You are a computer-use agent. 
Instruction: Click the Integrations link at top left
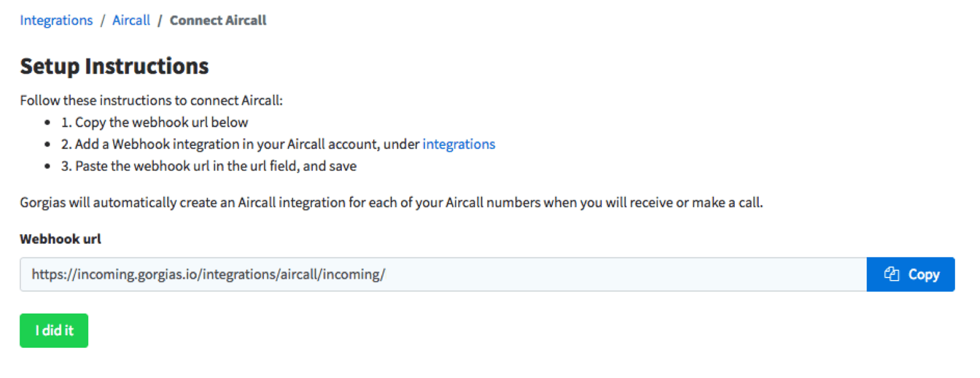click(56, 20)
